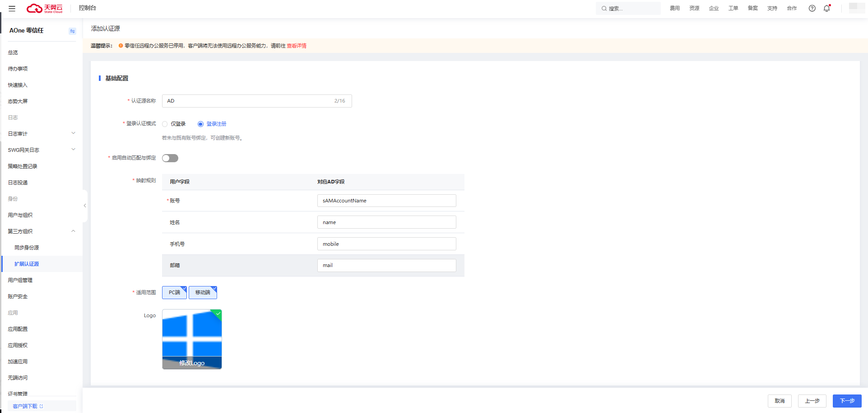The image size is (868, 413).
Task: Open the 资源 top menu
Action: pyautogui.click(x=694, y=8)
